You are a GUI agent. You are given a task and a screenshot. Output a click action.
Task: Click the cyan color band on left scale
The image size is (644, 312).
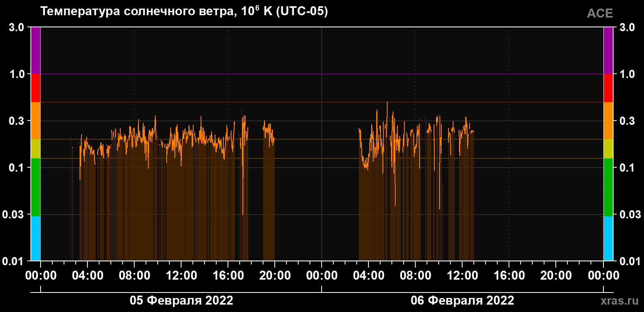point(36,239)
